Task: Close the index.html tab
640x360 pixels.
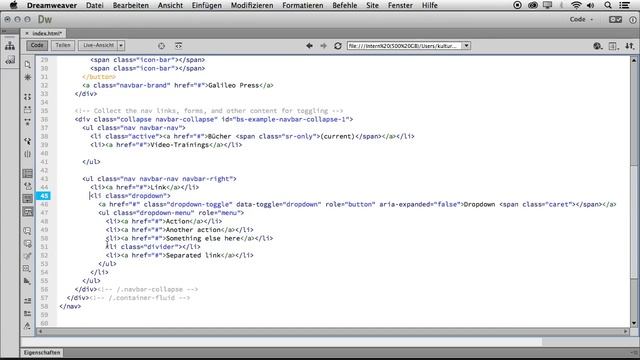Action: coord(27,33)
